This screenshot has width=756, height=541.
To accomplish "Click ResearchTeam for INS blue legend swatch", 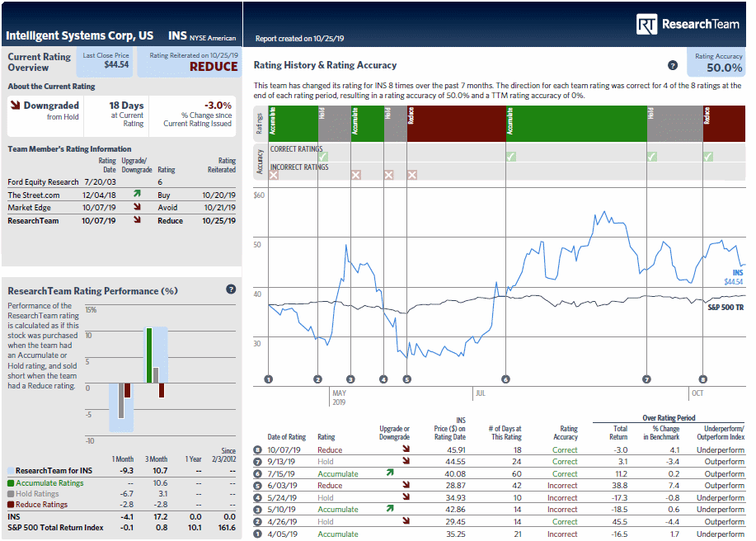I will click(11, 471).
